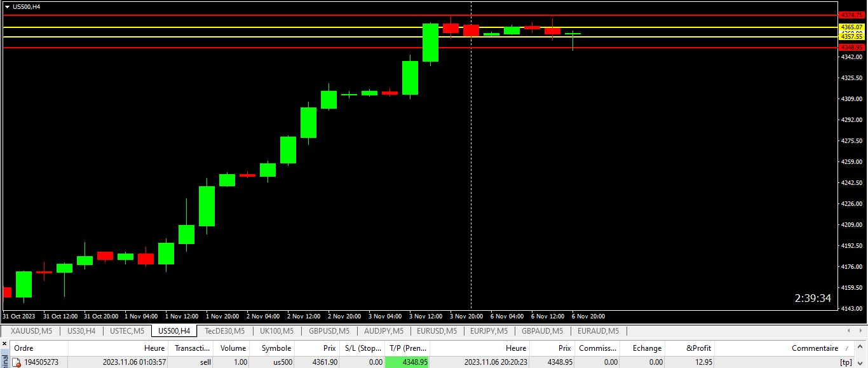Click the green take-profit cell 4348.95

tap(407, 362)
